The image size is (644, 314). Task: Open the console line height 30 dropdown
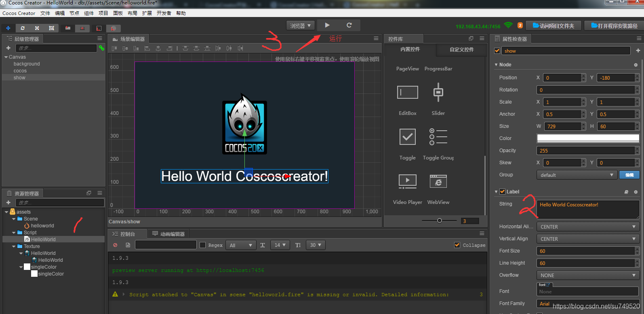pyautogui.click(x=316, y=245)
